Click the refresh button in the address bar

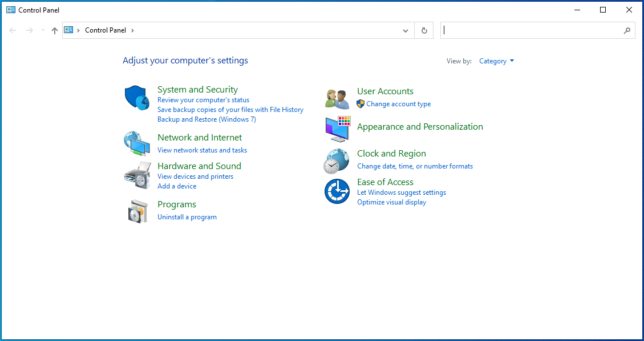(424, 30)
